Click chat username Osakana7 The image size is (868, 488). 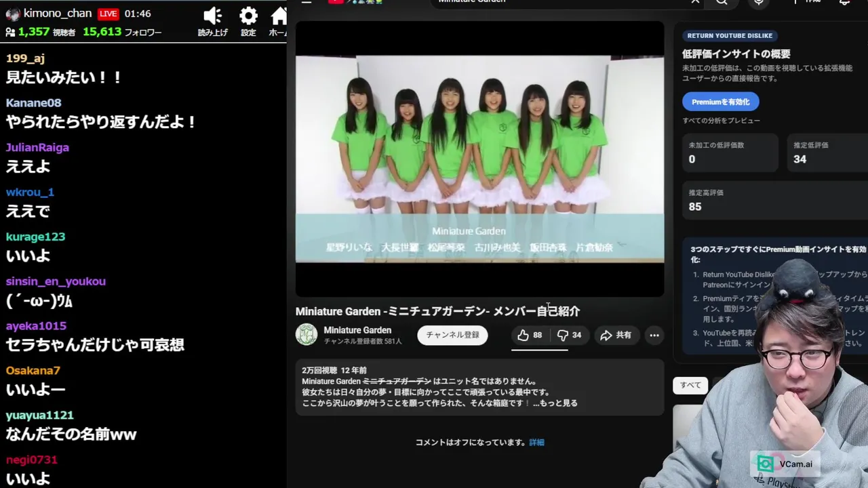[33, 371]
